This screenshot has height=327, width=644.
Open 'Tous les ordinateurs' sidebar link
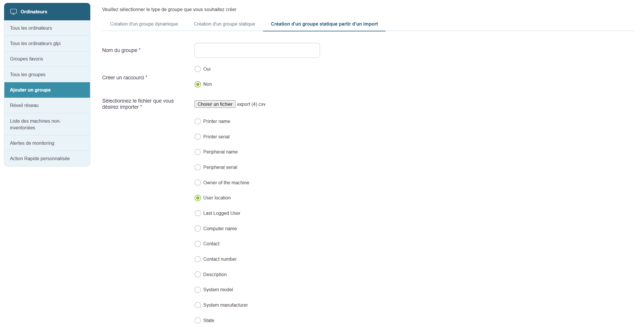pos(31,28)
